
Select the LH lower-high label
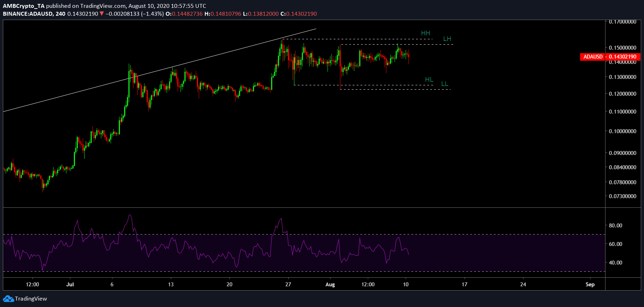point(447,39)
